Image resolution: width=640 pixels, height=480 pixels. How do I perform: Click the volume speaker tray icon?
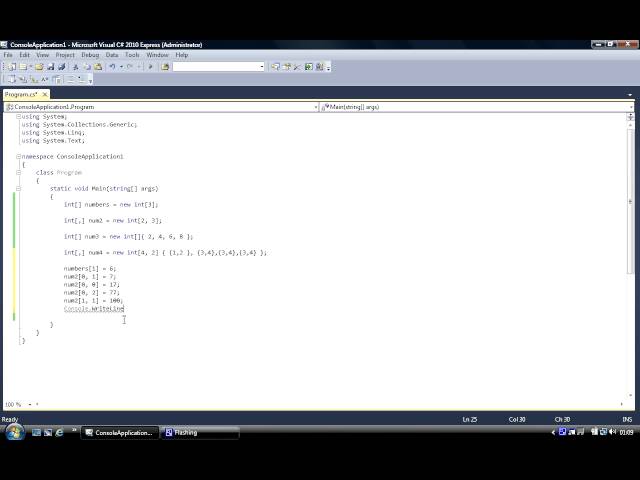pos(612,432)
